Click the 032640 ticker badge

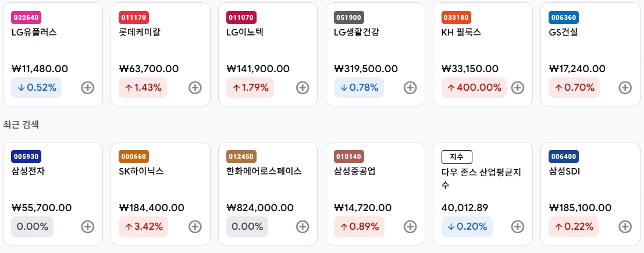(x=26, y=17)
